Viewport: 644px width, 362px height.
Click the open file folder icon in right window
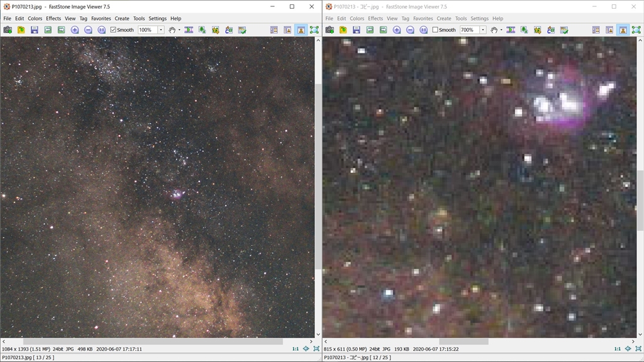click(x=343, y=30)
